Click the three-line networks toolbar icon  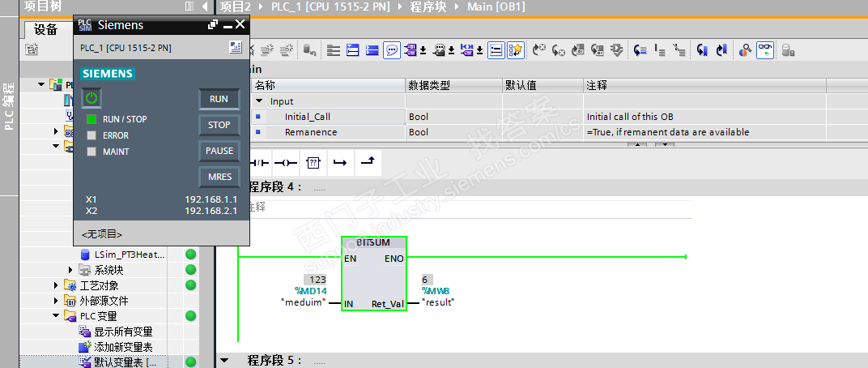334,50
